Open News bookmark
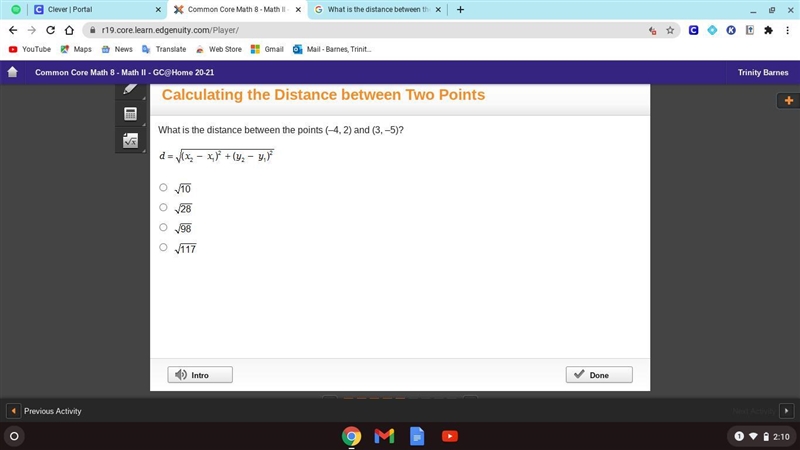800x450 pixels. pyautogui.click(x=117, y=49)
